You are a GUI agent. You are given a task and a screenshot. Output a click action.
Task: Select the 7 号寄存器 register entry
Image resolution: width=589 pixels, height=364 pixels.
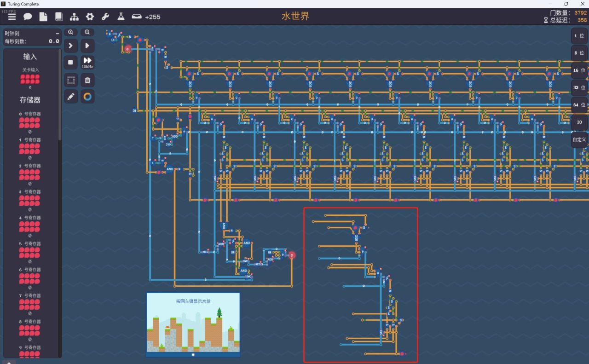[30, 305]
